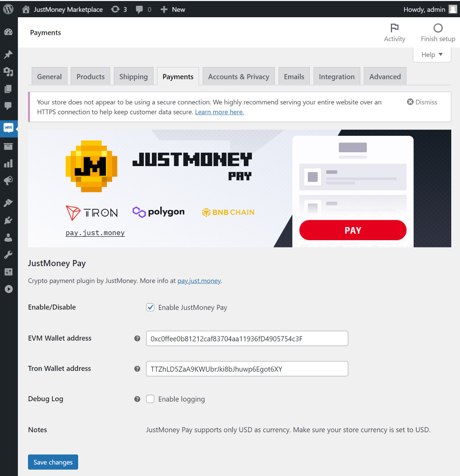Image resolution: width=460 pixels, height=476 pixels.
Task: Open the Appearance brush icon in the sidebar
Action: point(8,203)
